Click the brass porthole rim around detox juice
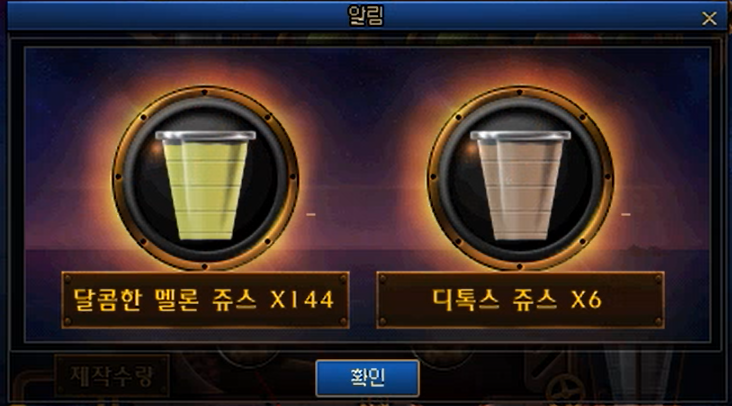The width and height of the screenshot is (732, 406). click(x=520, y=91)
